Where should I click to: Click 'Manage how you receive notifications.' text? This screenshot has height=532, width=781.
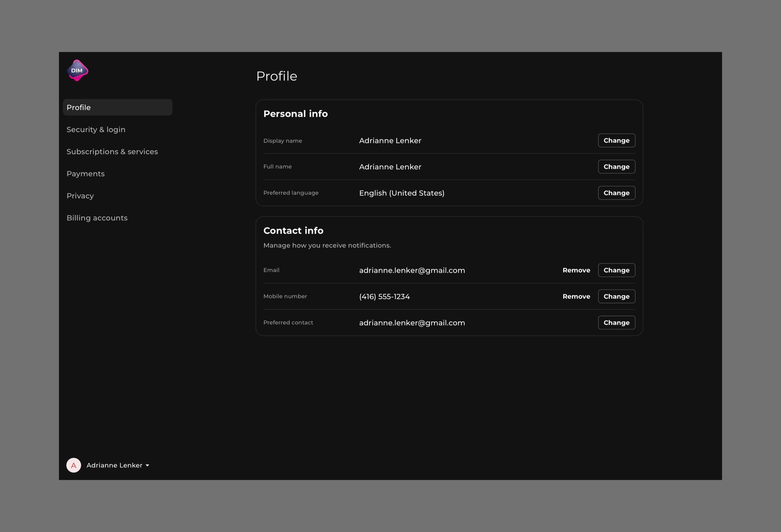pos(327,245)
